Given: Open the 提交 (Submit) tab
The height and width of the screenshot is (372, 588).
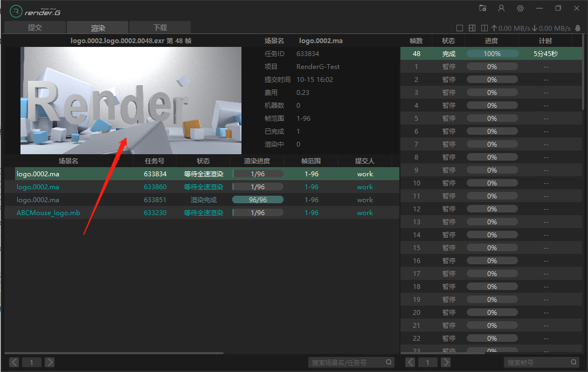Looking at the screenshot, I should pyautogui.click(x=35, y=27).
